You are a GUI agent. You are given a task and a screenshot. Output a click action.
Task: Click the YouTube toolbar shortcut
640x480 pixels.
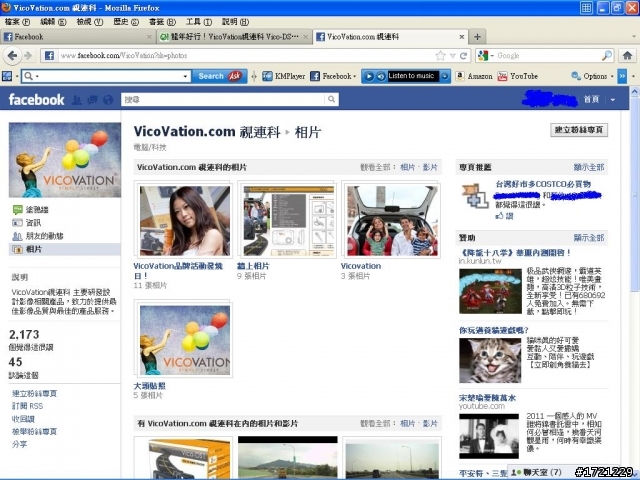pos(518,76)
